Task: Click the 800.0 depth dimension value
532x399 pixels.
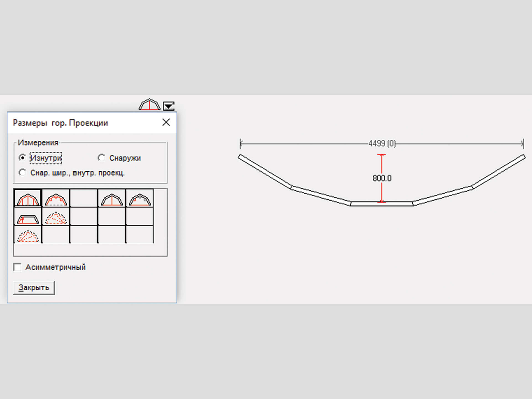Action: (382, 178)
